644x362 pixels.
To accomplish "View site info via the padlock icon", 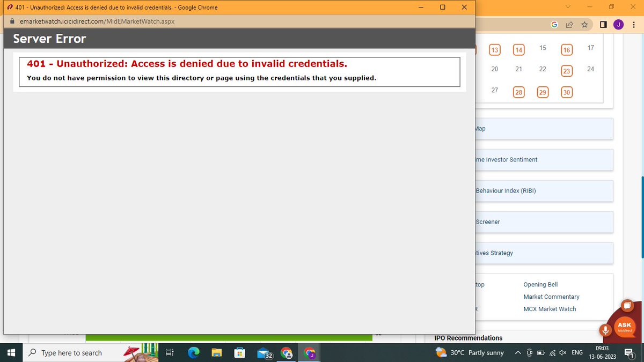I will coord(13,21).
